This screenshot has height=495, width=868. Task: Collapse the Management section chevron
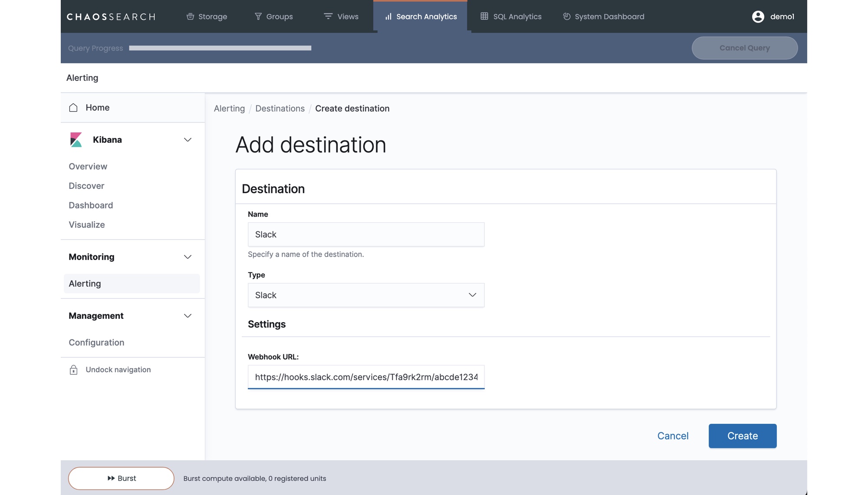(187, 316)
